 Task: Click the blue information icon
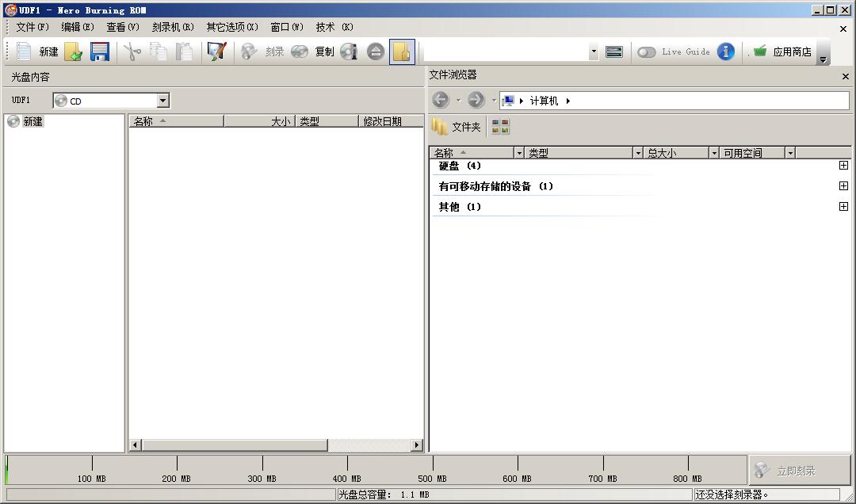click(725, 52)
